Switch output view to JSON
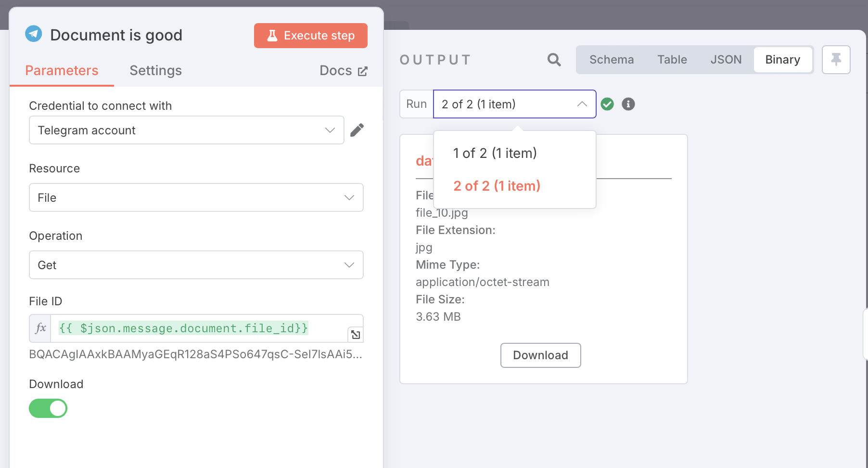This screenshot has width=868, height=468. pyautogui.click(x=726, y=60)
